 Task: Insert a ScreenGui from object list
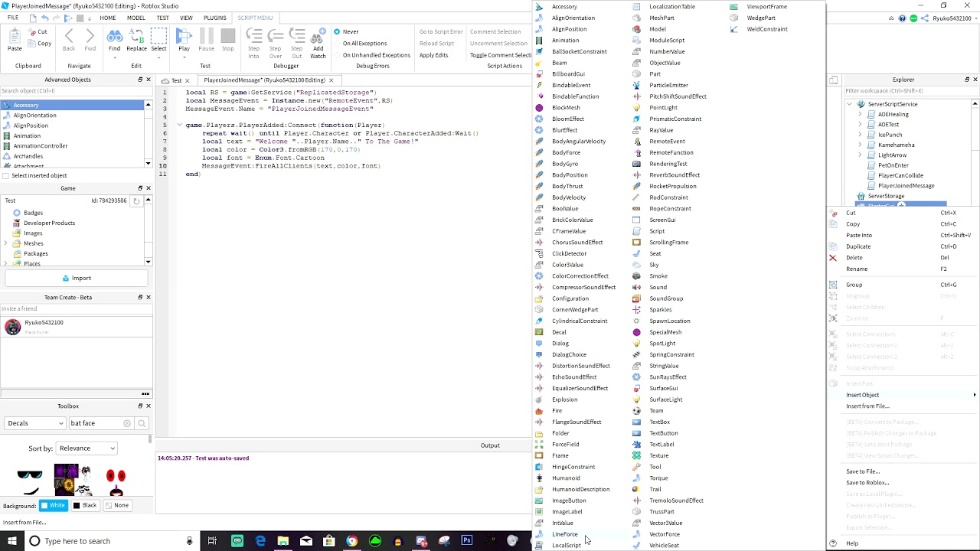[662, 220]
